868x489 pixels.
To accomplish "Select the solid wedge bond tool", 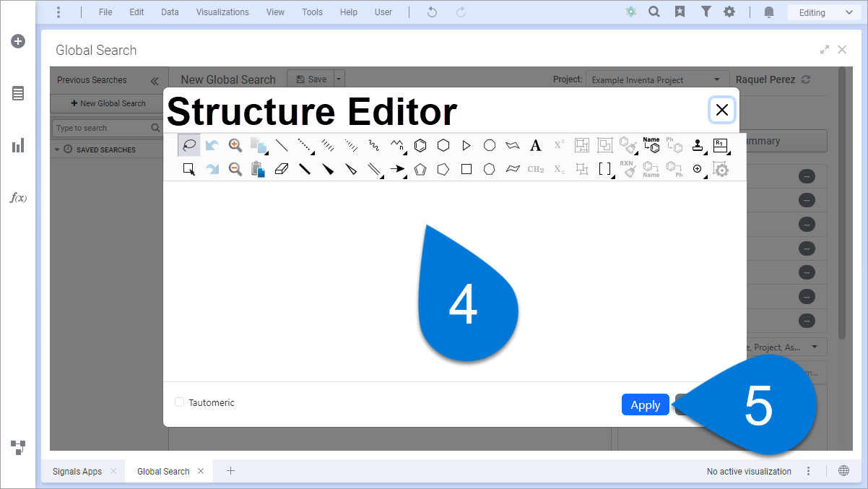I will coord(328,169).
